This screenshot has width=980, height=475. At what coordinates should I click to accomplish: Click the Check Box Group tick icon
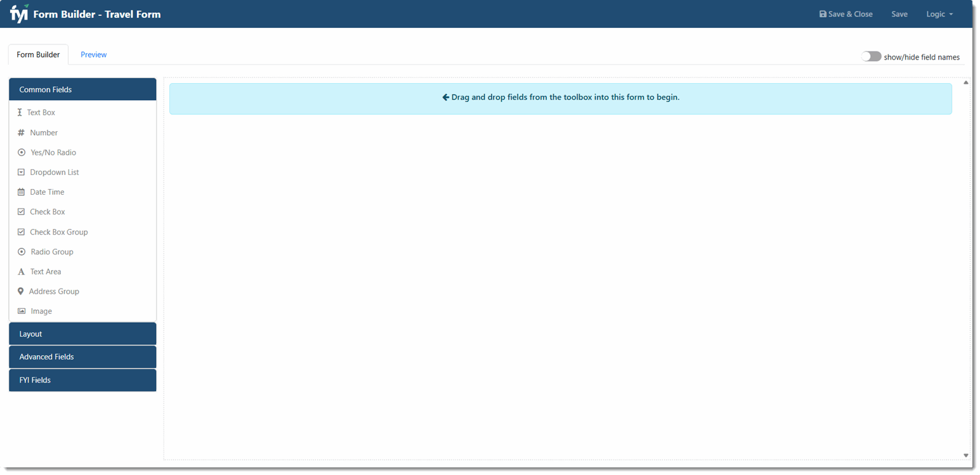coord(21,232)
